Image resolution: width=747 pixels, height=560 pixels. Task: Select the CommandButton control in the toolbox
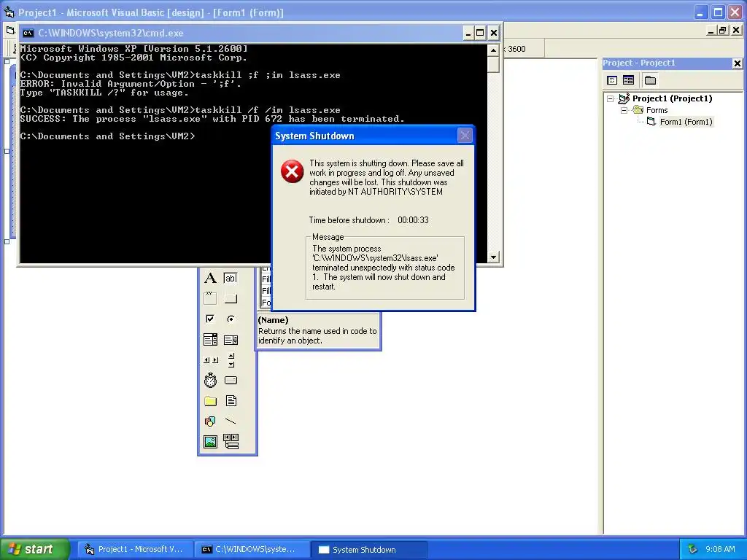(x=231, y=298)
